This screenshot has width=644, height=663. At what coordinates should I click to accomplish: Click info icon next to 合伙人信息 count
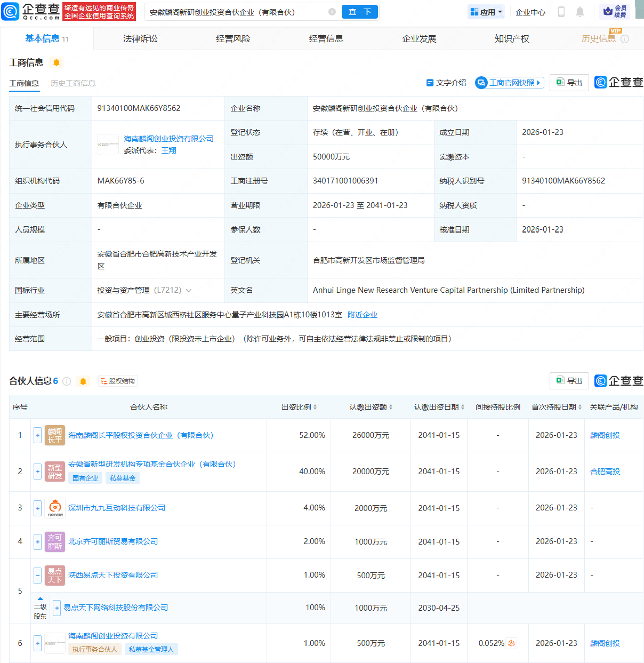point(67,381)
